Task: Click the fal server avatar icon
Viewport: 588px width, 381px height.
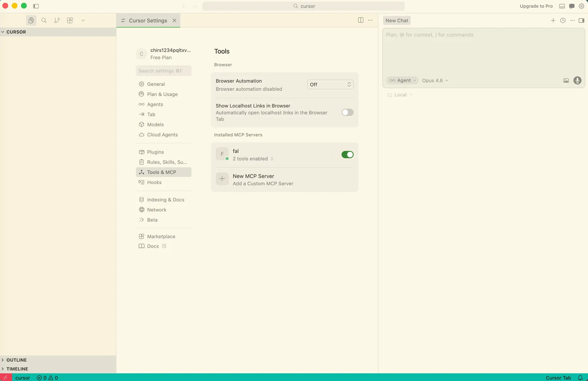Action: (222, 154)
